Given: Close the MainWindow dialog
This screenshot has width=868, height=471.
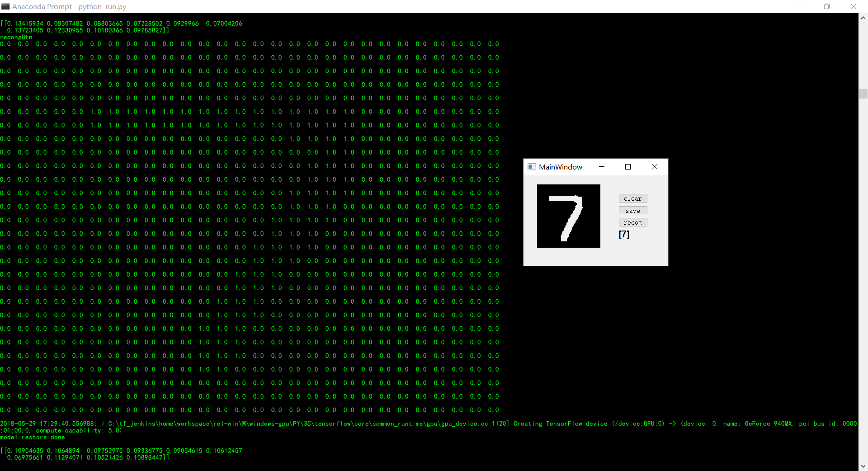Looking at the screenshot, I should click(655, 167).
